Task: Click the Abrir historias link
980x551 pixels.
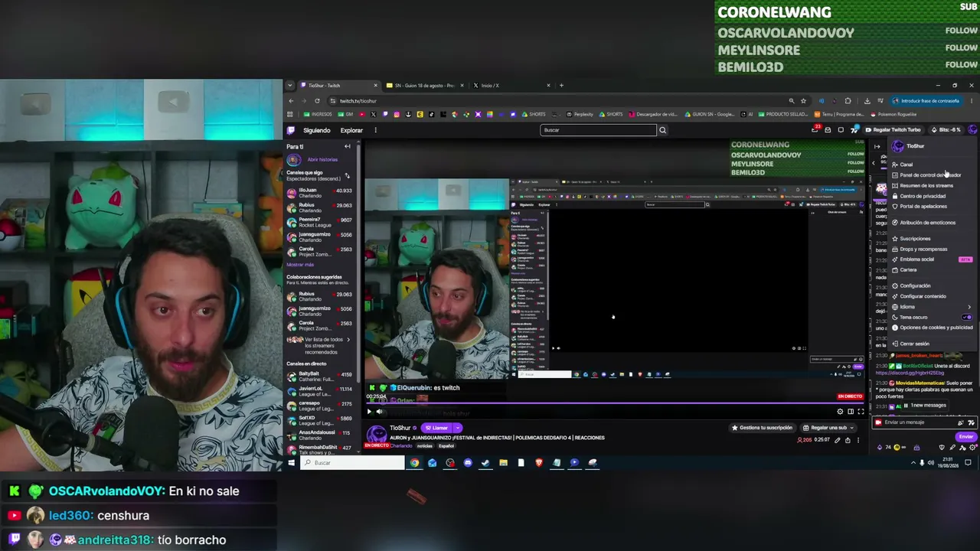Action: (x=322, y=160)
